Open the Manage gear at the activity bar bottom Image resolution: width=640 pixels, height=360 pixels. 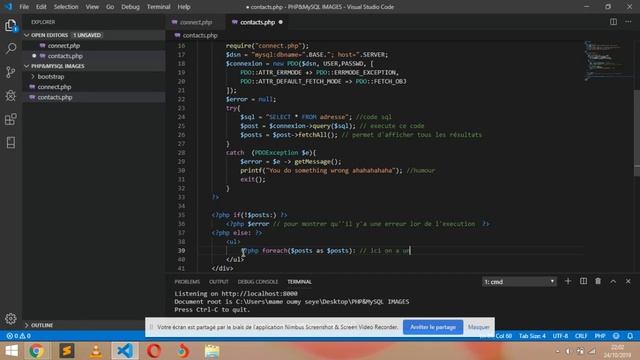tap(11, 318)
